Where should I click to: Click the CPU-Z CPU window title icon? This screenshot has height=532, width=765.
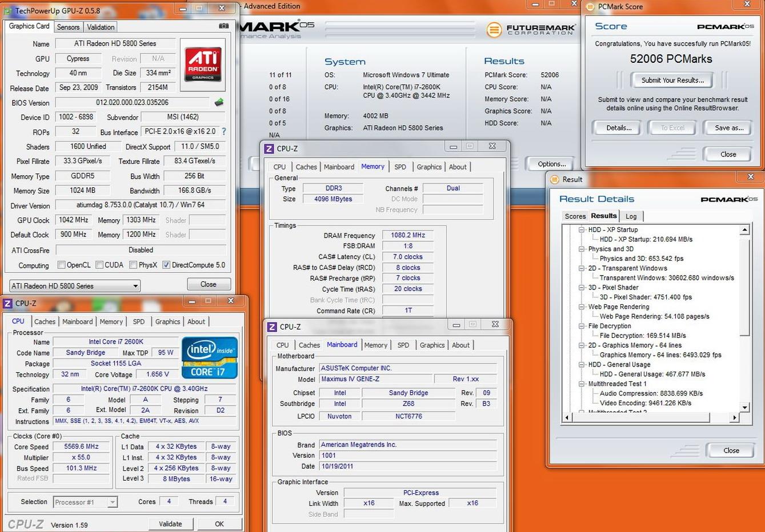coord(7,303)
